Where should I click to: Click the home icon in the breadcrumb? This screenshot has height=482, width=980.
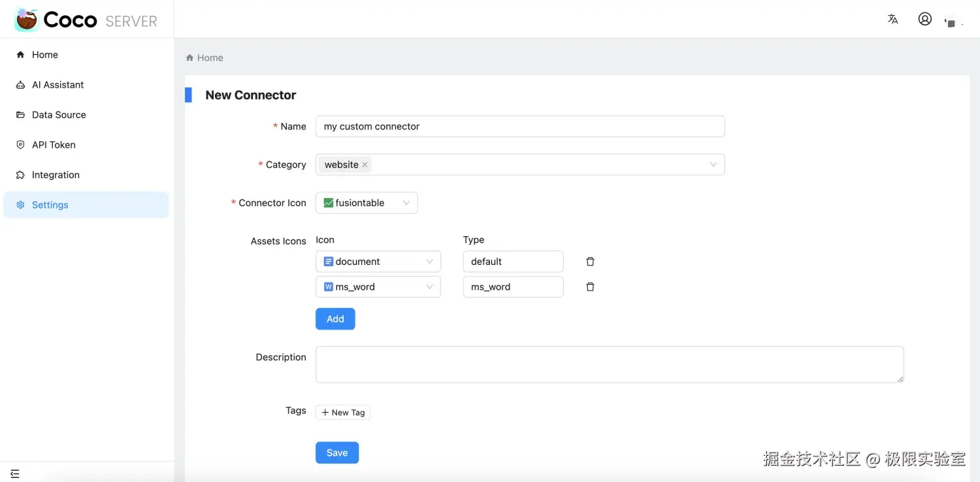(x=190, y=58)
